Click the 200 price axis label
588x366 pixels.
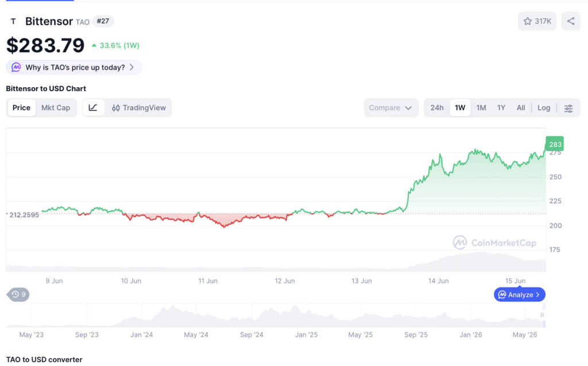click(x=555, y=225)
